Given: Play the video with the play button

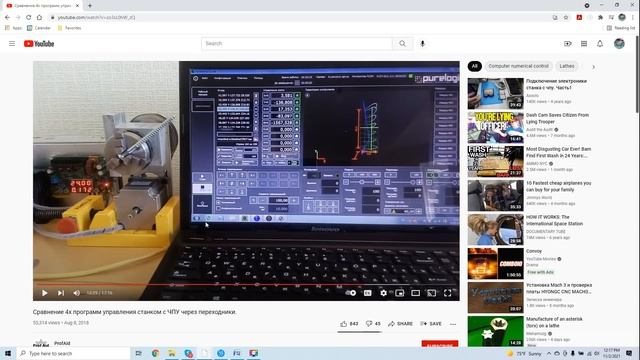Looking at the screenshot, I should (44, 293).
